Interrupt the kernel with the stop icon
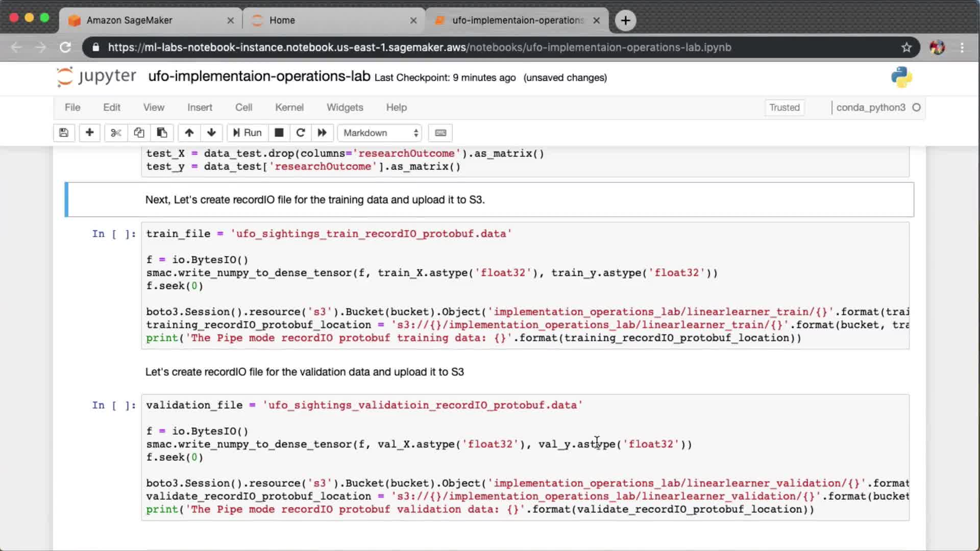980x551 pixels. pyautogui.click(x=279, y=133)
